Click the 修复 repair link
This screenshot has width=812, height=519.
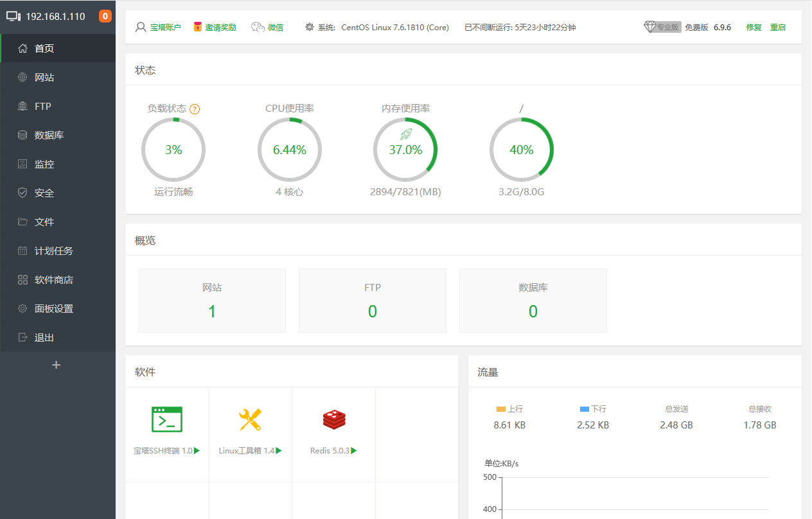pos(754,28)
